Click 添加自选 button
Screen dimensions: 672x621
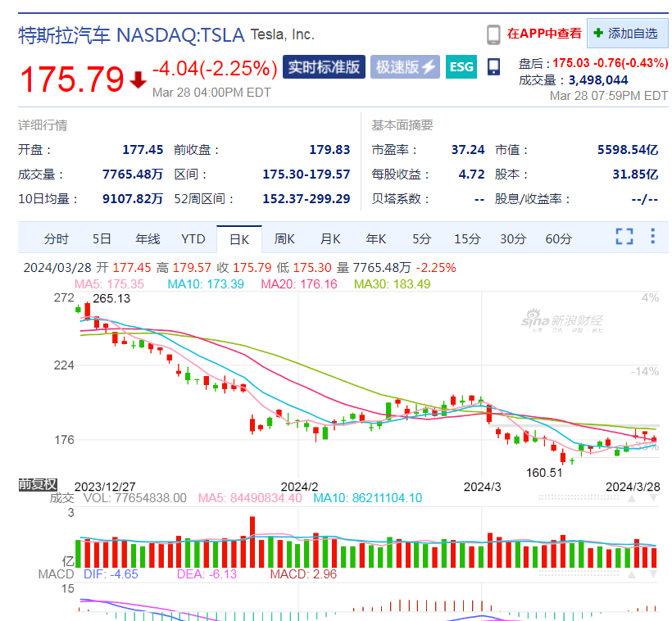(627, 33)
